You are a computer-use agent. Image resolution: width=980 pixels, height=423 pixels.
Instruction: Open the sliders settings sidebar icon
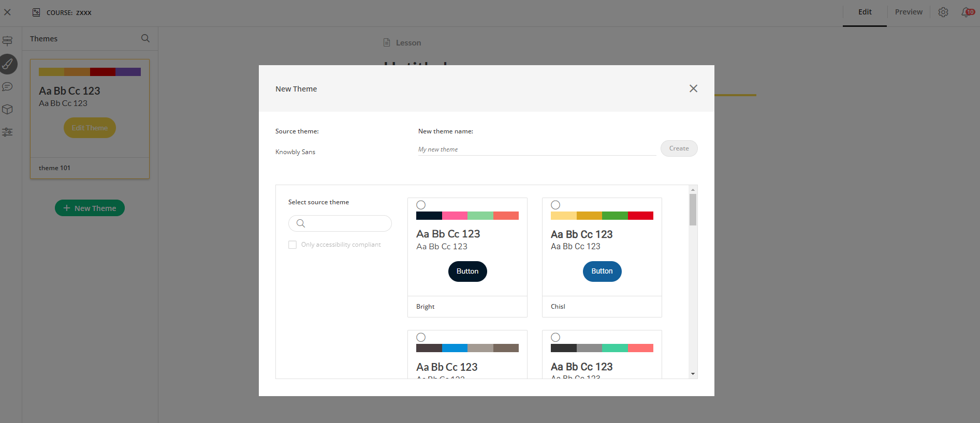7,132
